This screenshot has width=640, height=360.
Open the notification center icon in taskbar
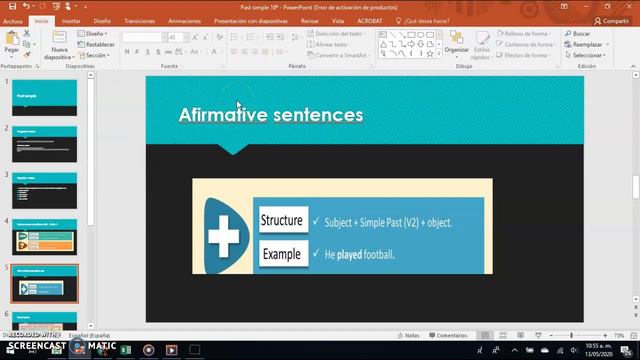click(x=626, y=350)
